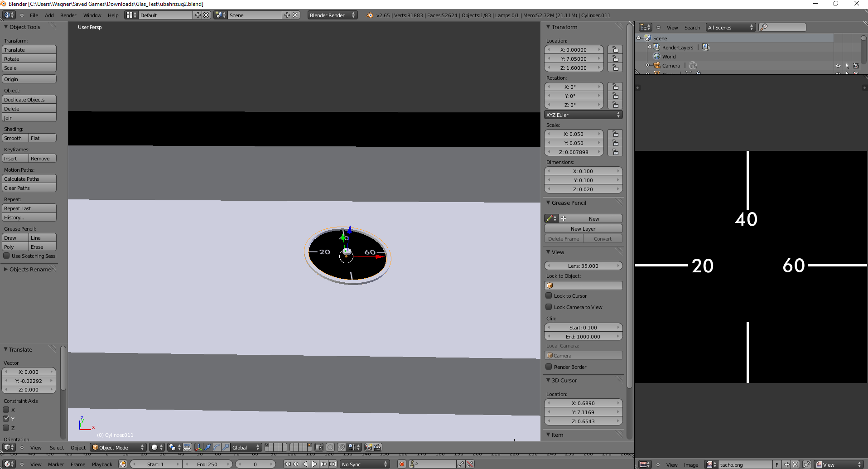Click the OpenGL render animation clapper icon
868x469 pixels.
377,447
